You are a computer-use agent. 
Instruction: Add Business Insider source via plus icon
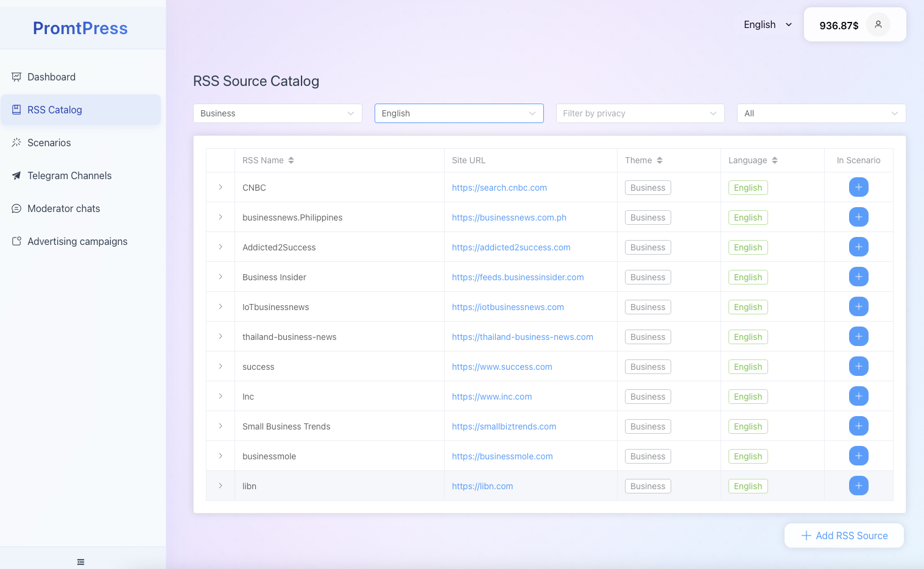pos(858,277)
